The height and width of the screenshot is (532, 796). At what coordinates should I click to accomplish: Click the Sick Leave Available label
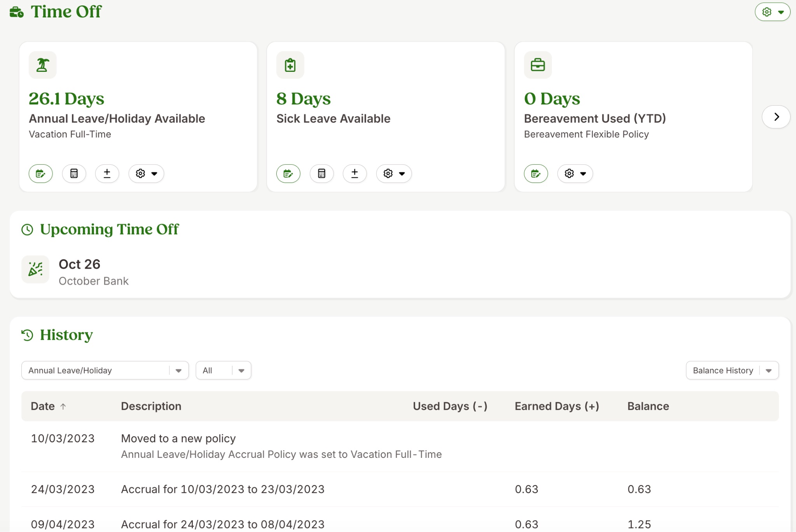[333, 118]
